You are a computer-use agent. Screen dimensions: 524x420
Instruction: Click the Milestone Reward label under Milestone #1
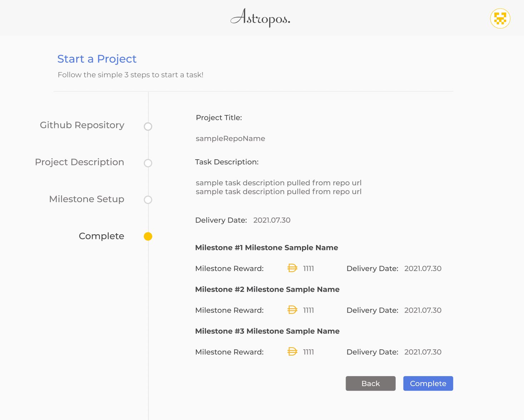click(229, 269)
